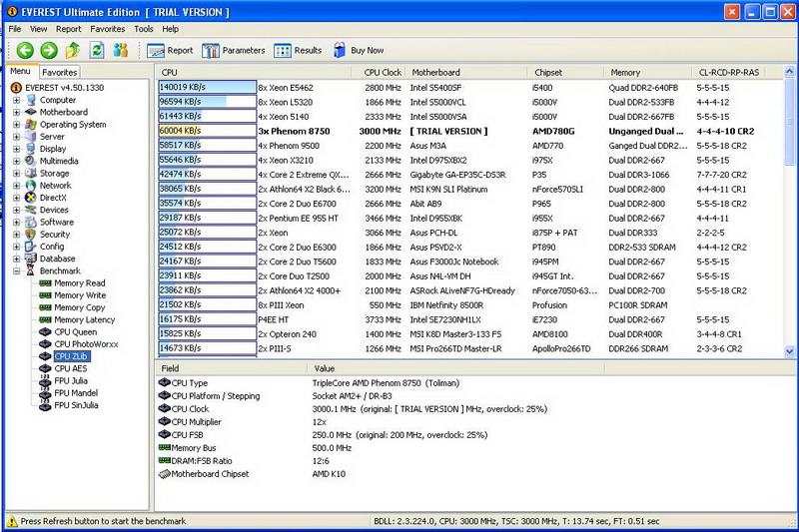The image size is (799, 532).
Task: Open the Report toolbar button
Action: pos(170,50)
